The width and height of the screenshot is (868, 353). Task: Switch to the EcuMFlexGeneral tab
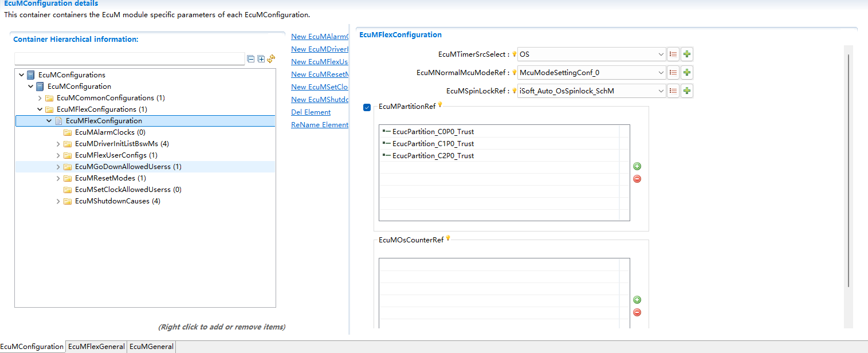coord(96,347)
